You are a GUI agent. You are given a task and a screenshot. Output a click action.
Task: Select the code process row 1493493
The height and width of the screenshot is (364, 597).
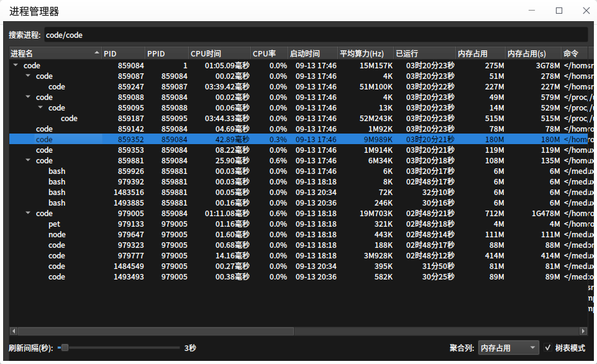click(298, 277)
